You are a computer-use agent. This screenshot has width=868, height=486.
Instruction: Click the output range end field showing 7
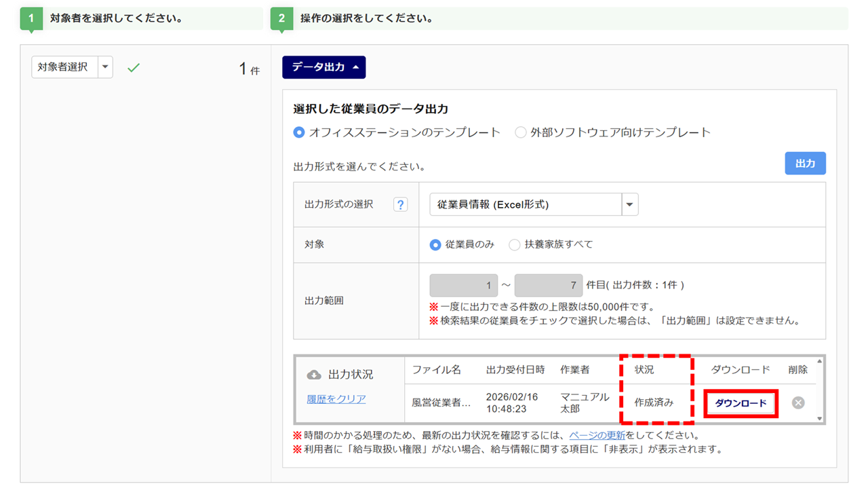548,286
